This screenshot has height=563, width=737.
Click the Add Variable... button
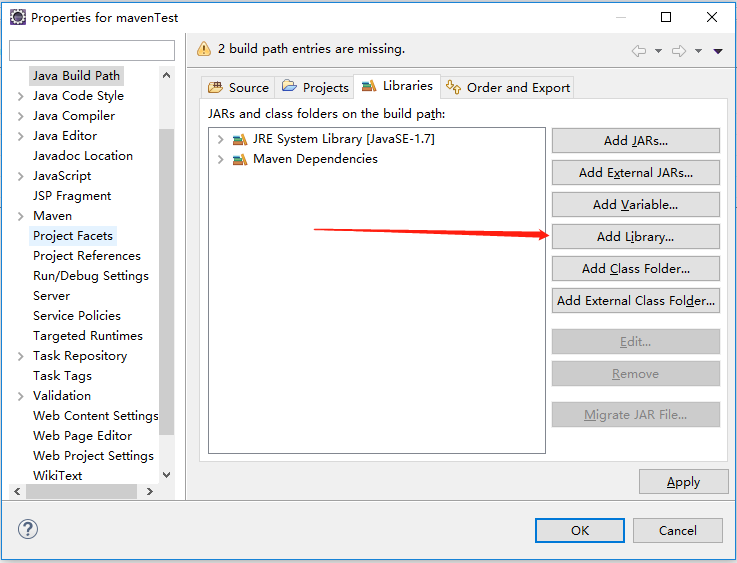click(635, 204)
